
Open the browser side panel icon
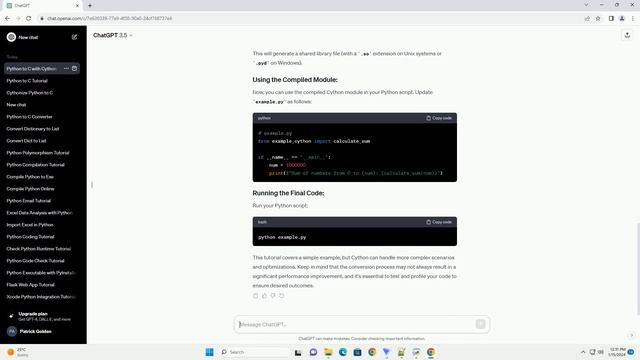[611, 18]
